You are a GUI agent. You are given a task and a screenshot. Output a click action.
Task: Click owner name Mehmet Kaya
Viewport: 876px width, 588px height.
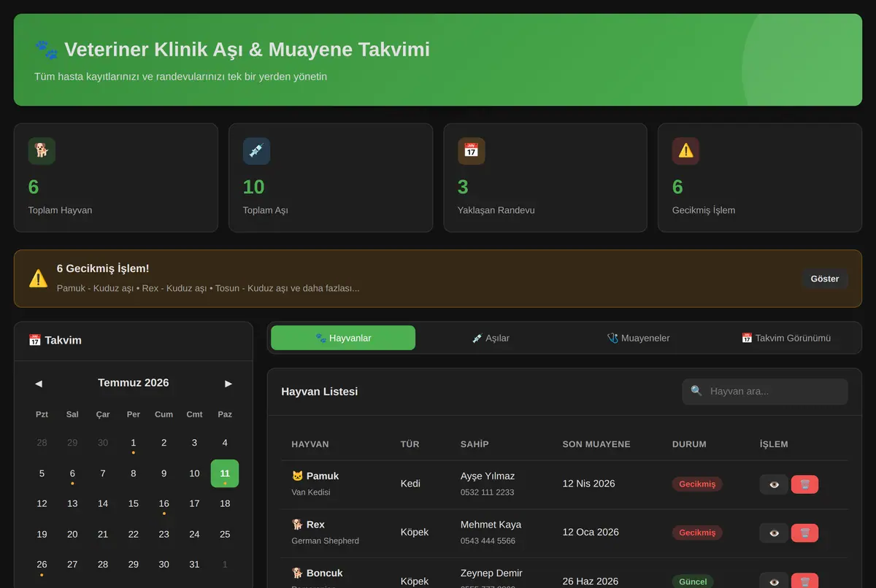491,525
